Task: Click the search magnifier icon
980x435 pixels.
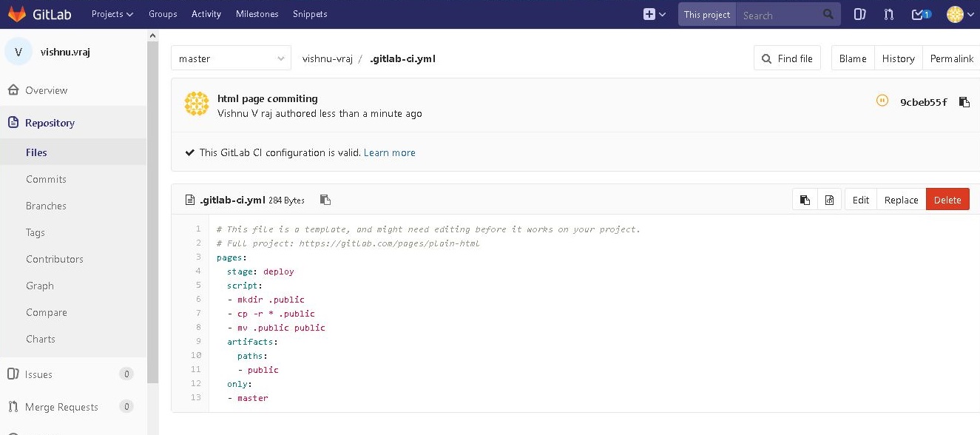Action: pyautogui.click(x=828, y=14)
